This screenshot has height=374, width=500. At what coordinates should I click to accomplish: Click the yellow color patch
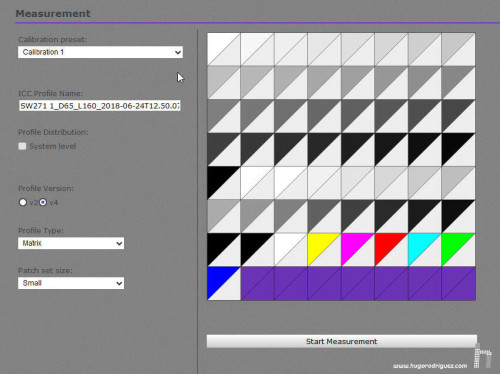[324, 250]
